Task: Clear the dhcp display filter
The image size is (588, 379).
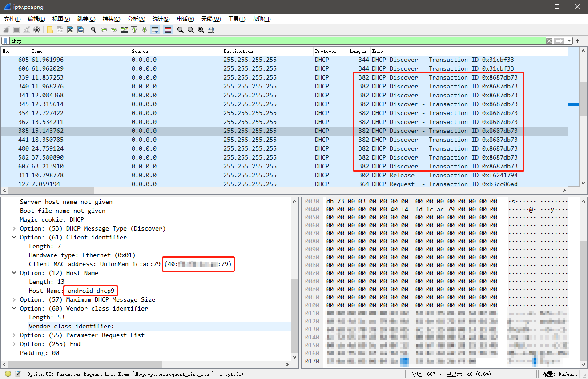Action: [x=549, y=41]
